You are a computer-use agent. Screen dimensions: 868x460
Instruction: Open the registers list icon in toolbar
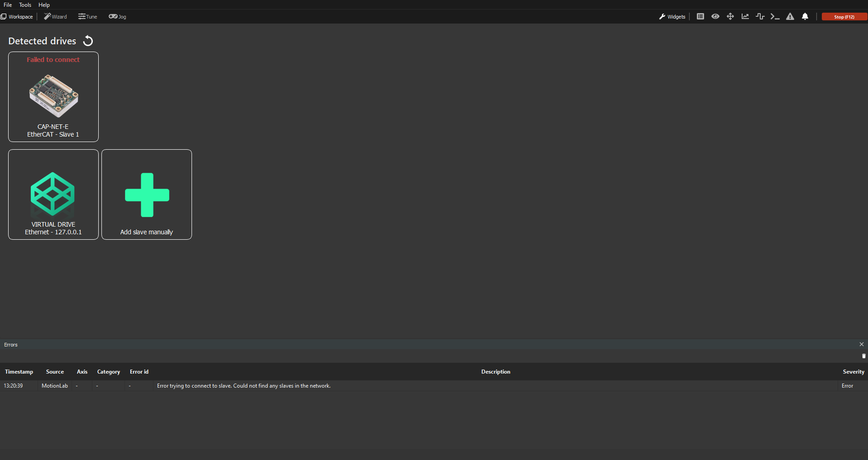click(x=700, y=17)
